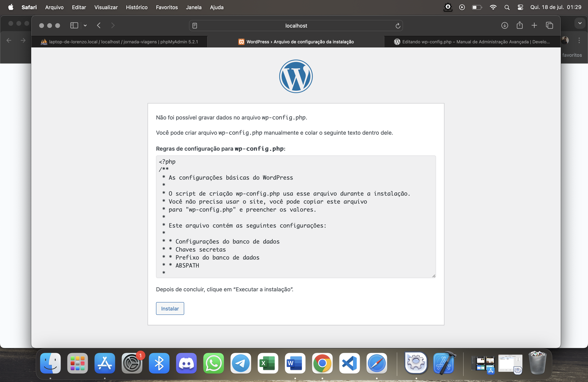The image size is (588, 382).
Task: Open Excel from the Dock
Action: pos(268,363)
